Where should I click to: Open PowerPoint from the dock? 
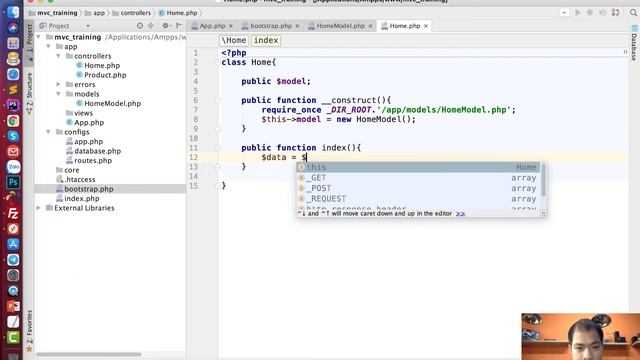pos(13,306)
